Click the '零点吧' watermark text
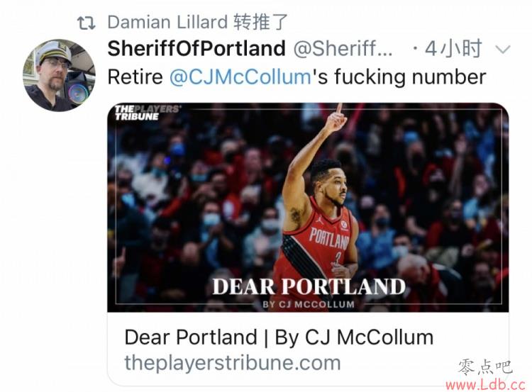This screenshot has width=532, height=392. click(485, 368)
